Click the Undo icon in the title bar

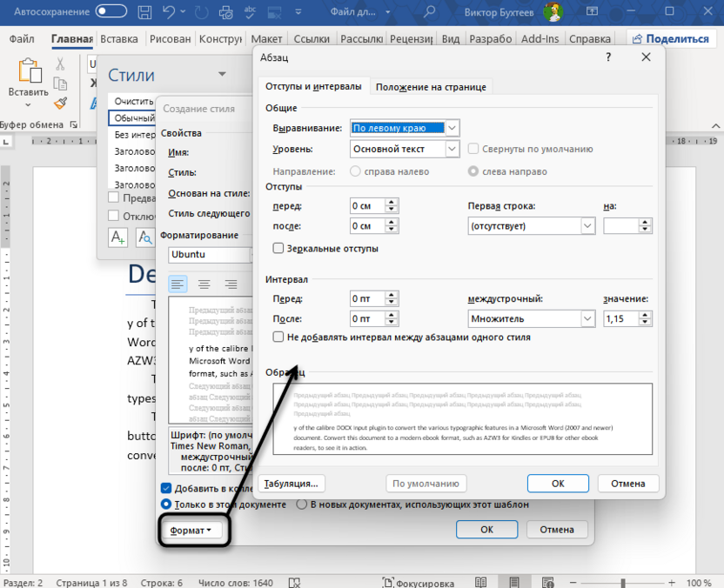tap(170, 12)
